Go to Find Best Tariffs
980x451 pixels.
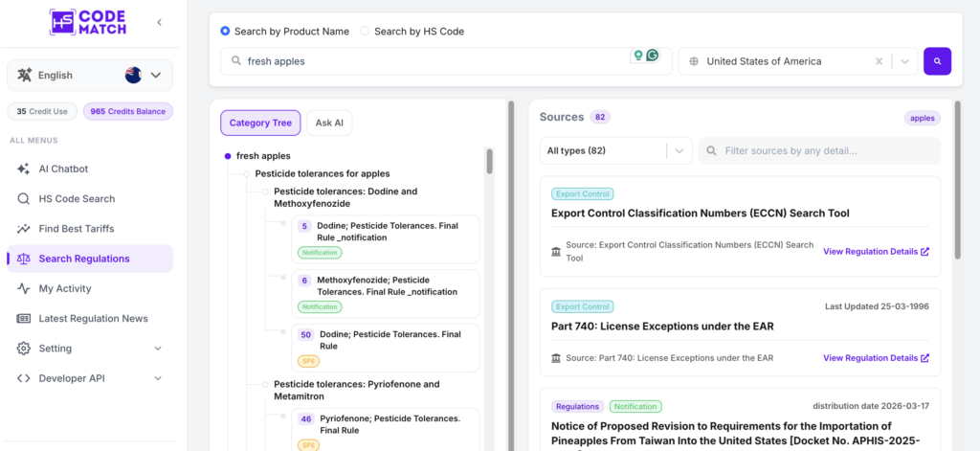pos(90,229)
